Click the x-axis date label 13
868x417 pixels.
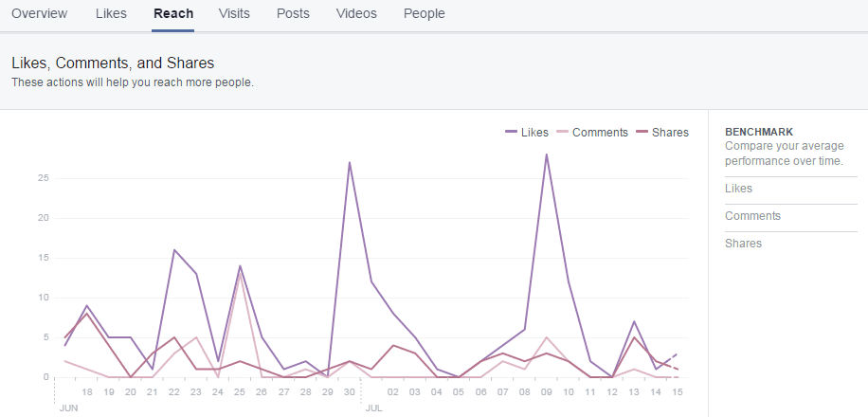(634, 392)
